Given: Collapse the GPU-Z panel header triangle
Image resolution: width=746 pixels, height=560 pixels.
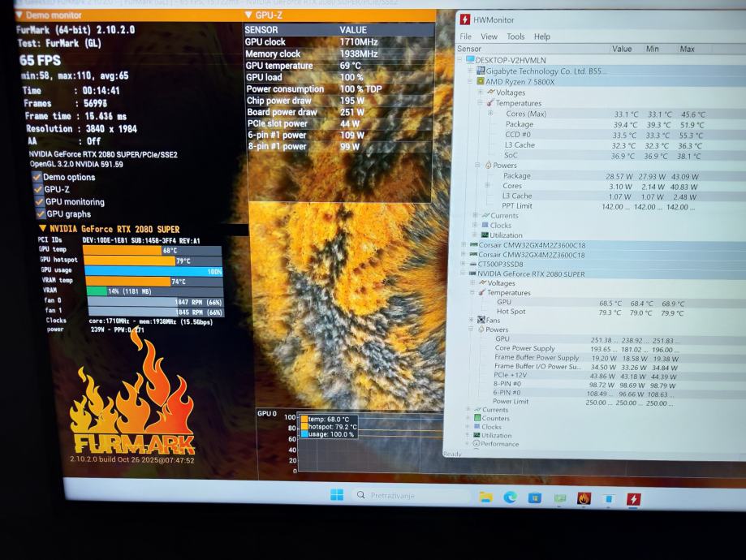Looking at the screenshot, I should [x=249, y=15].
